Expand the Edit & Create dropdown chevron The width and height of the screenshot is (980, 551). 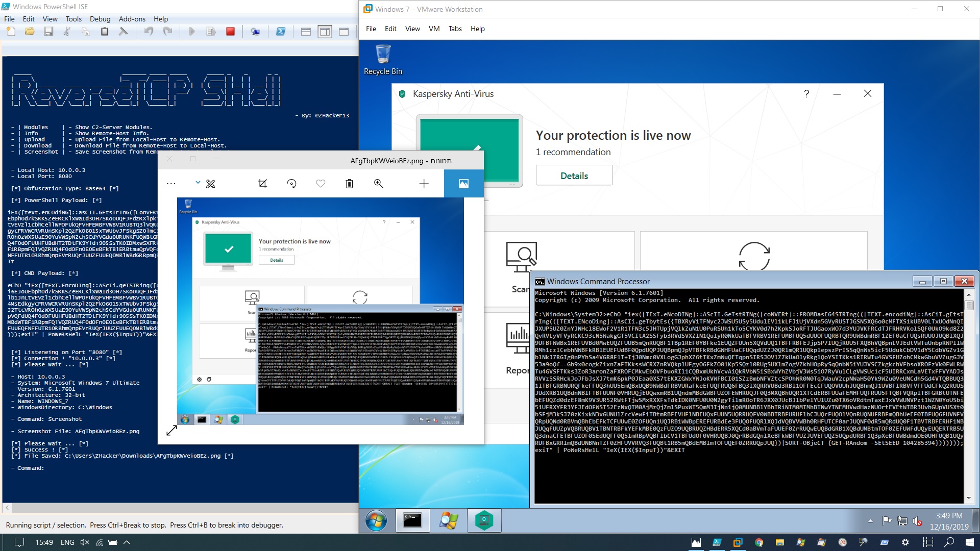[x=198, y=183]
